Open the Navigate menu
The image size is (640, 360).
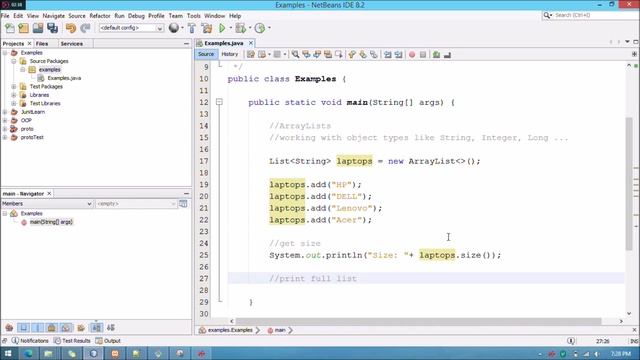pos(53,16)
